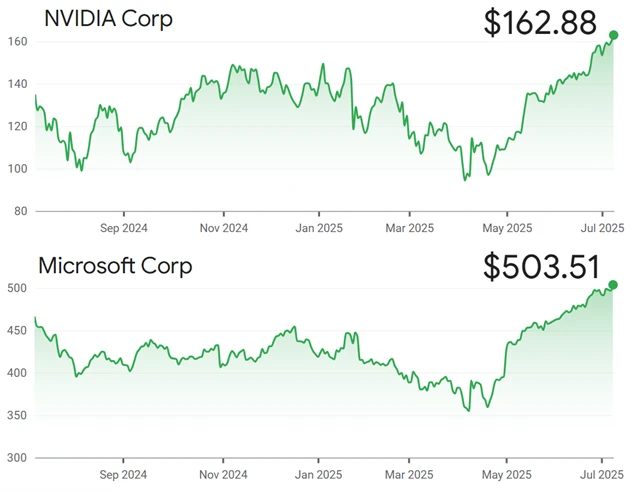
Task: Click the Microsoft Corp chart title
Action: click(115, 266)
